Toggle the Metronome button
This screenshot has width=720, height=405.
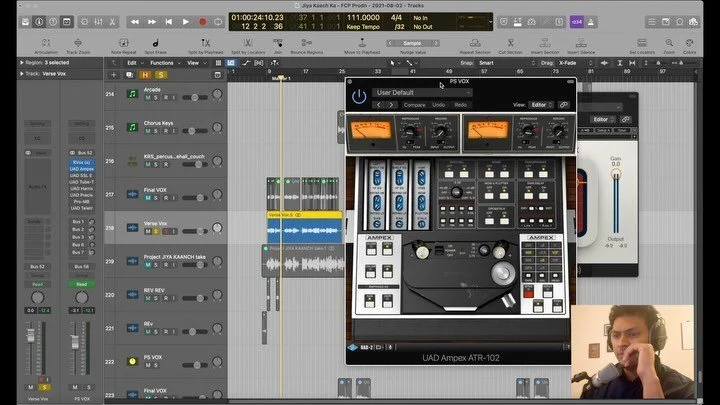pos(591,22)
